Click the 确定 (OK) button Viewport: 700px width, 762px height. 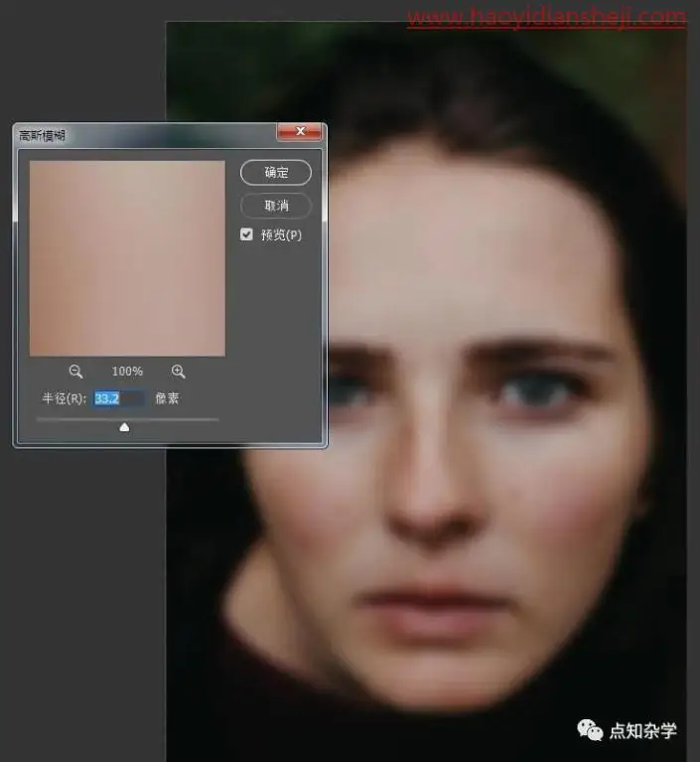coord(276,173)
